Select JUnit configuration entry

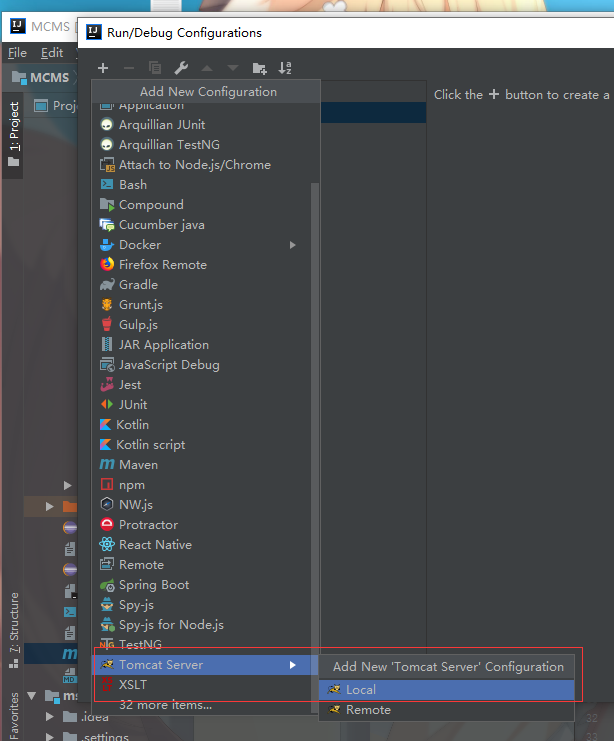[202, 405]
